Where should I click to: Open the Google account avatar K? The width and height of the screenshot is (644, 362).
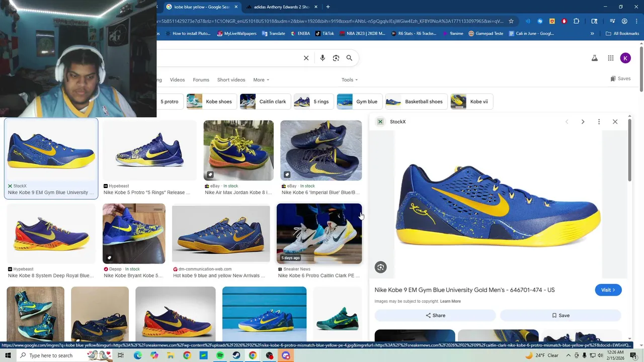(625, 58)
